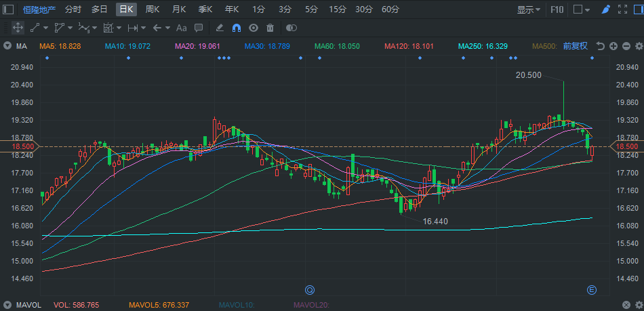
Task: Open MA indicator settings gear
Action: (639, 46)
